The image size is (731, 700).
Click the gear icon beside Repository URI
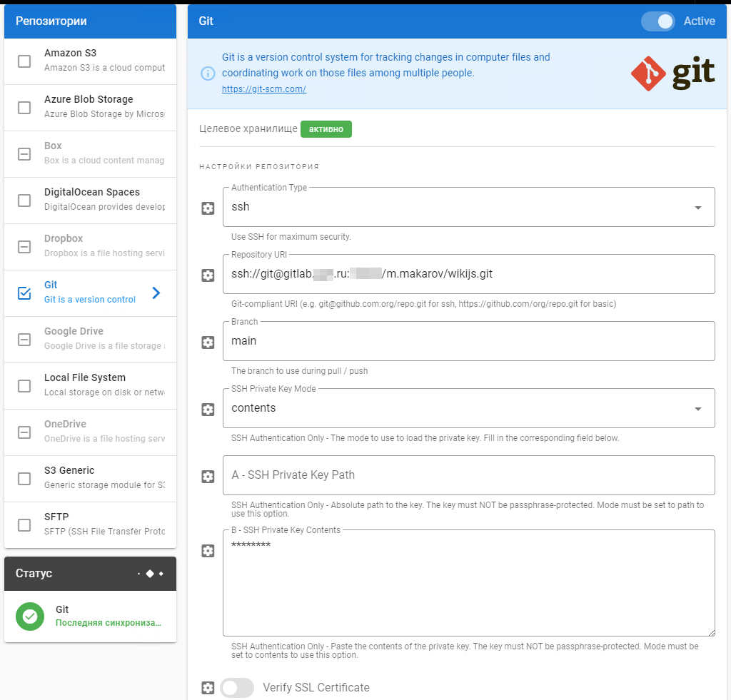pyautogui.click(x=208, y=275)
